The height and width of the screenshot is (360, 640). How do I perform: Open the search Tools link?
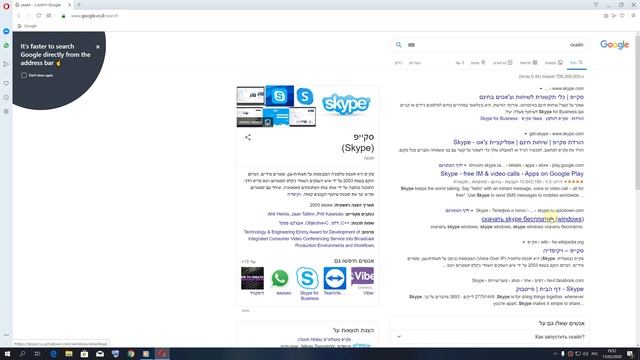[x=398, y=63]
